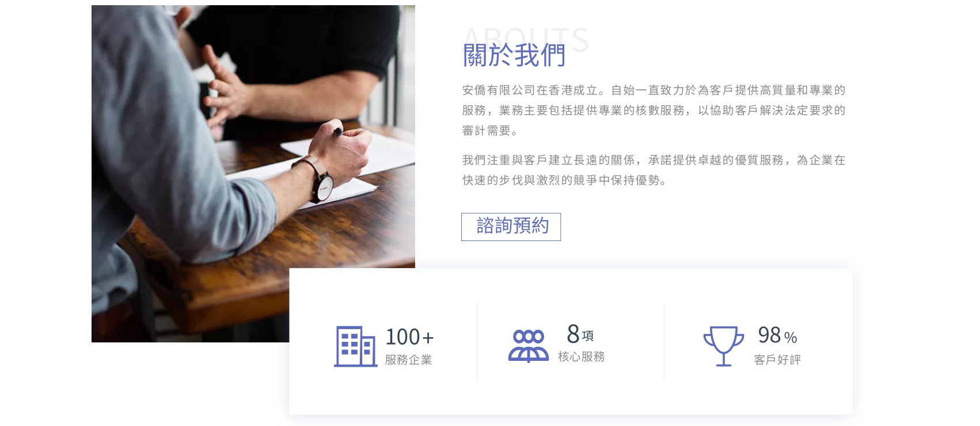Click the people group icon
The width and height of the screenshot is (980, 426).
click(529, 346)
